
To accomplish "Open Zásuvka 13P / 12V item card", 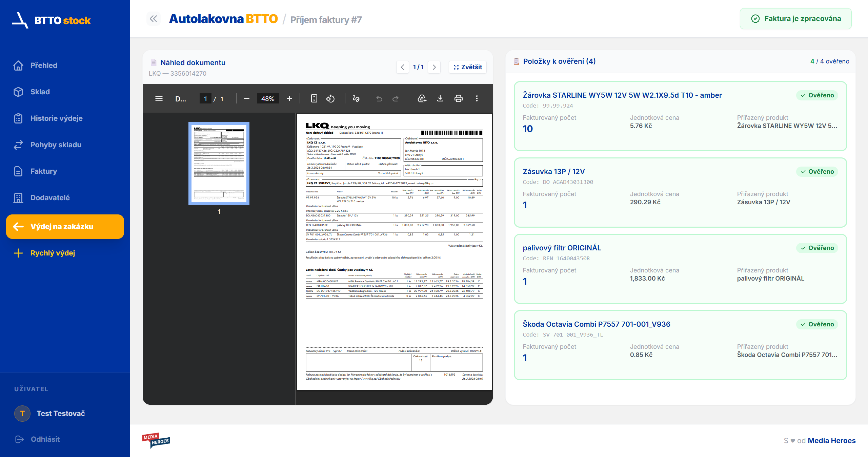I will click(x=681, y=192).
